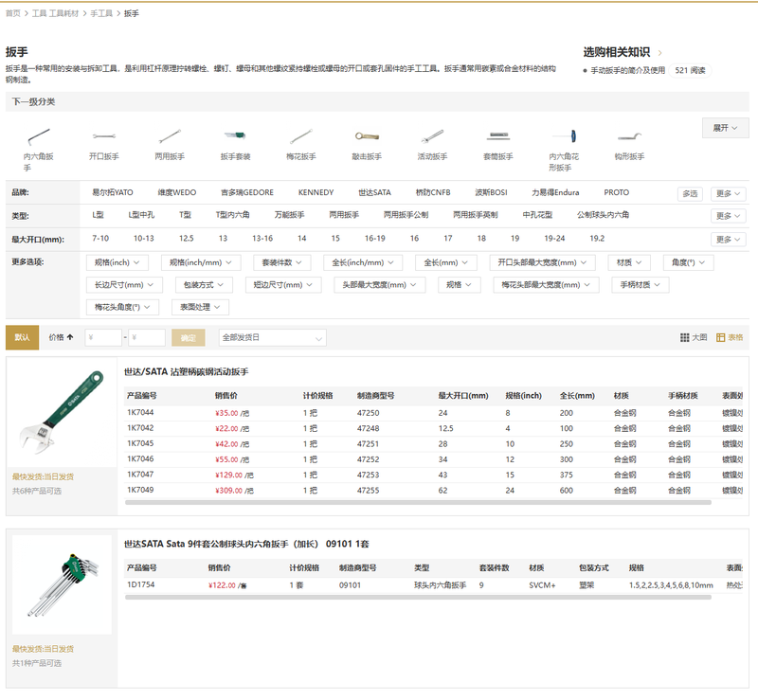Open the 全长(inch/mm) dropdown

tap(363, 262)
